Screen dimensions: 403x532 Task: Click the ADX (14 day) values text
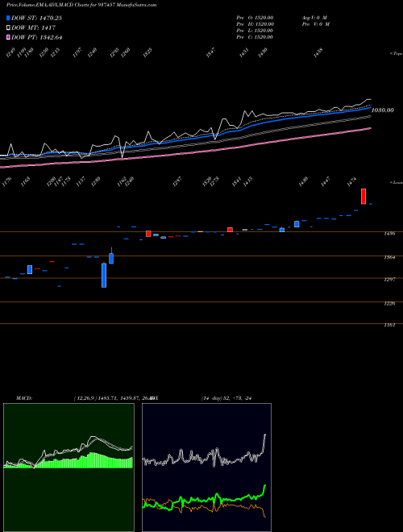(x=226, y=397)
